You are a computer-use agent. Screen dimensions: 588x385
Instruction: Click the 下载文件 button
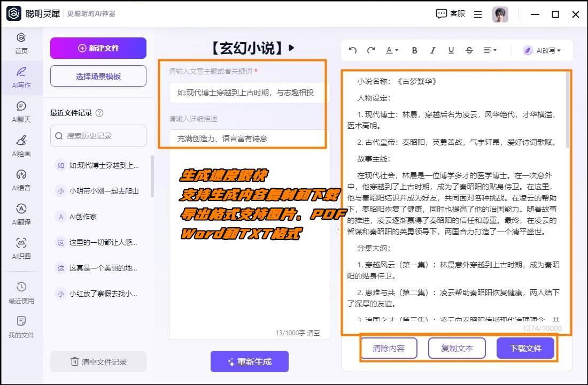click(525, 348)
